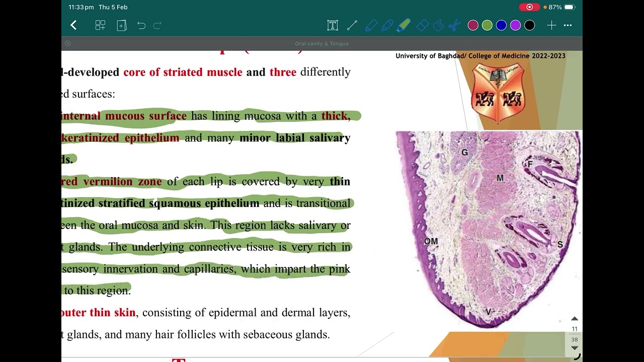Open the page thumbnails grid view
Viewport: 644px width, 362px height.
pos(100,25)
